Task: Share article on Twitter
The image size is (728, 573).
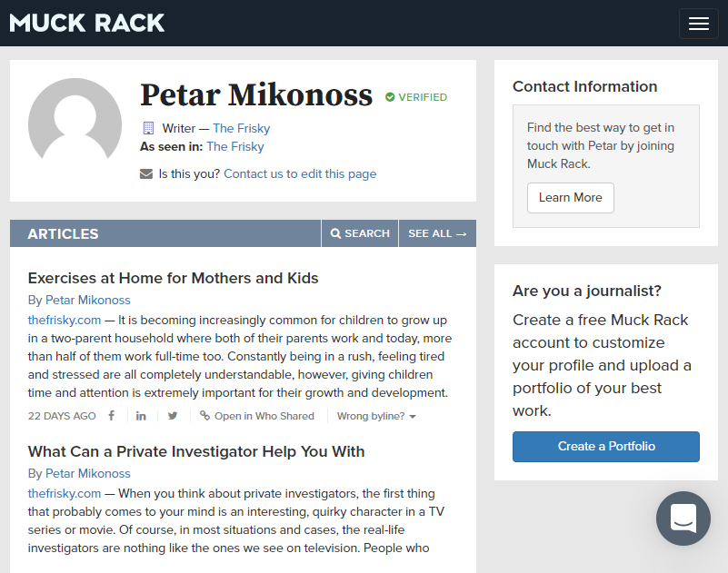Action: pyautogui.click(x=173, y=416)
